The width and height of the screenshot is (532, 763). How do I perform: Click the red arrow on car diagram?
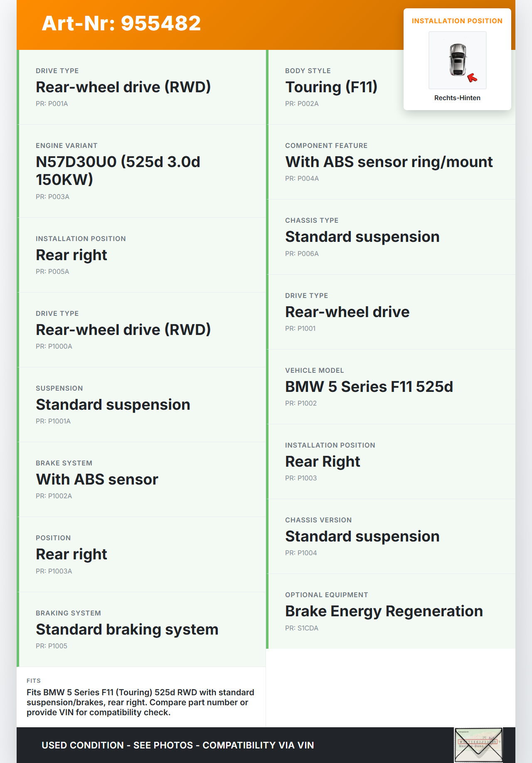pyautogui.click(x=472, y=77)
